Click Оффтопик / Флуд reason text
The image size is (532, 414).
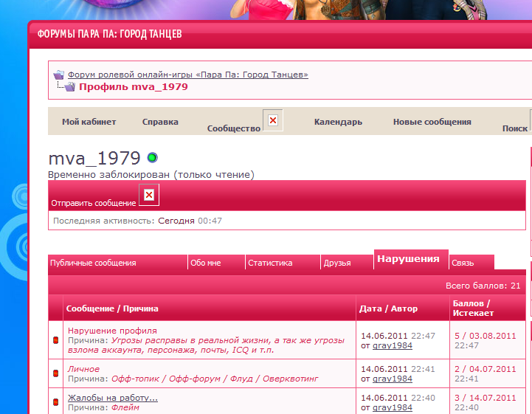point(215,379)
